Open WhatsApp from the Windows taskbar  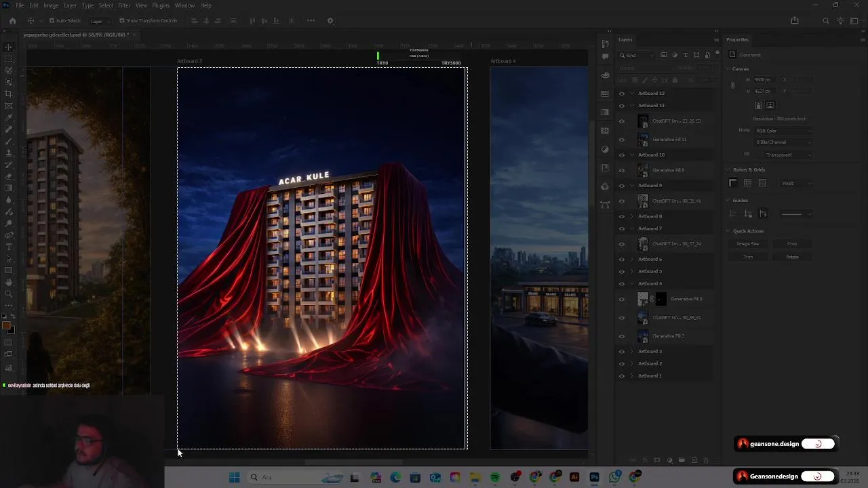[x=614, y=477]
